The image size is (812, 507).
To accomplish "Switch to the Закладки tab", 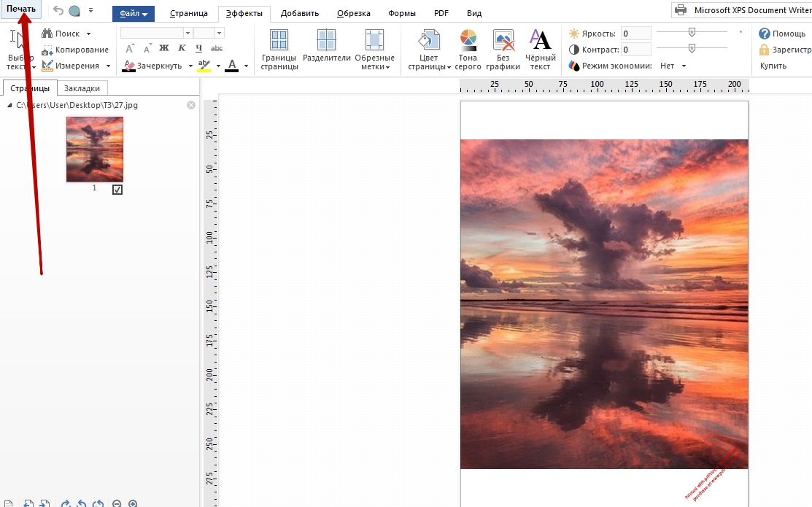I will click(82, 88).
